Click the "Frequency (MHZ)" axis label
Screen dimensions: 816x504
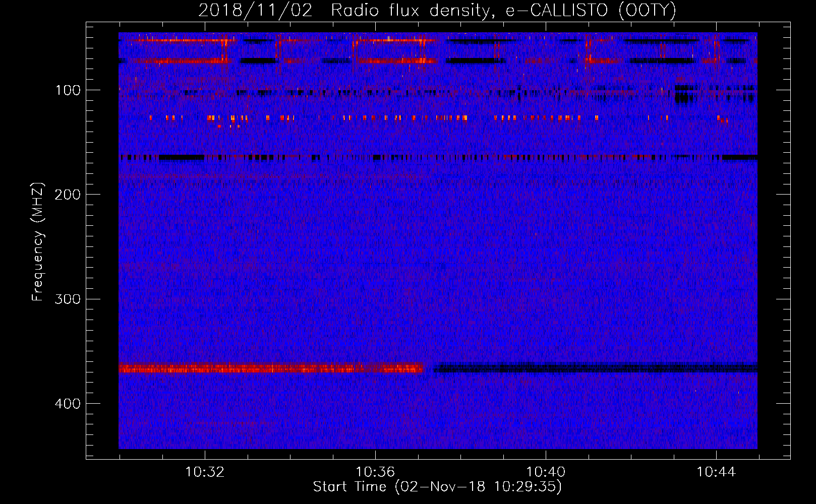pyautogui.click(x=38, y=242)
